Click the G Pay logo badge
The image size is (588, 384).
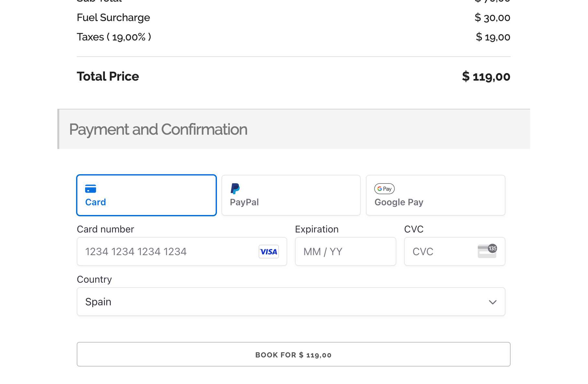click(384, 189)
